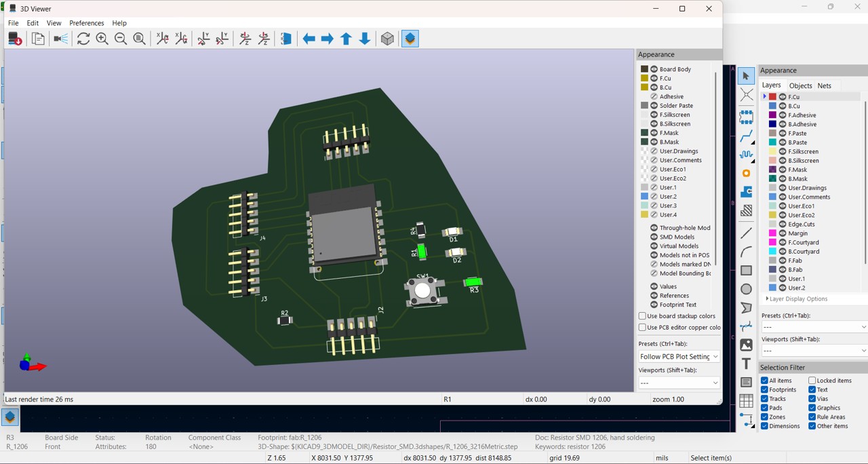Click the Move board left arrow

point(309,39)
